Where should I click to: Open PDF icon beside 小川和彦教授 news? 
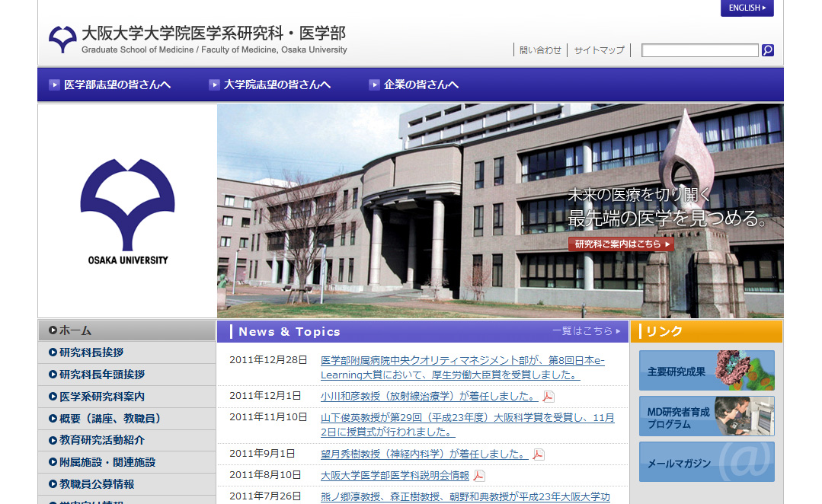click(549, 396)
